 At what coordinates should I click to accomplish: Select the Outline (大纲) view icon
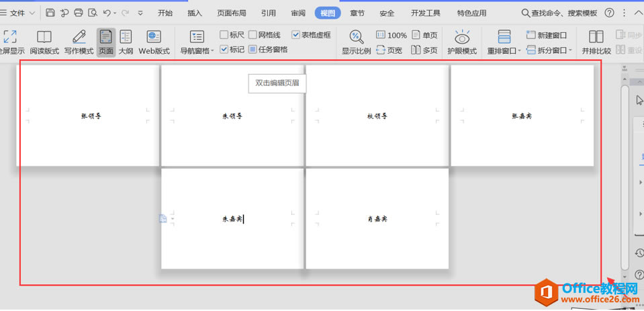[126, 42]
